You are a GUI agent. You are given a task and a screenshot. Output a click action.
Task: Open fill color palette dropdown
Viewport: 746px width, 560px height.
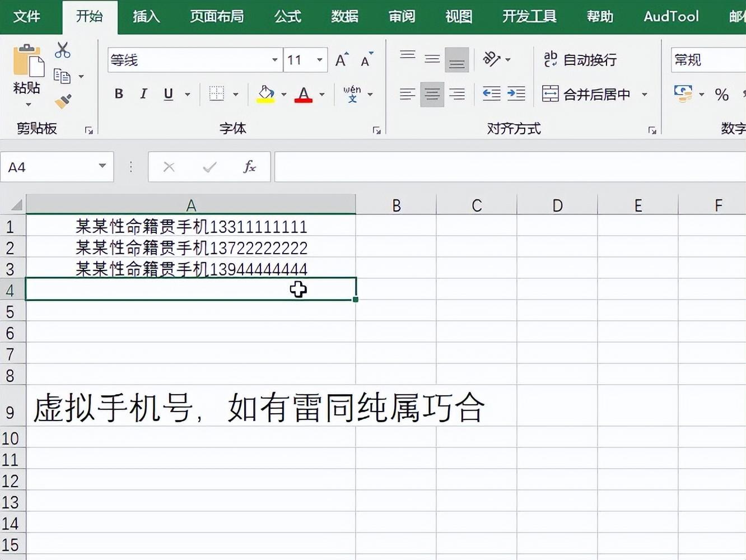pos(283,95)
